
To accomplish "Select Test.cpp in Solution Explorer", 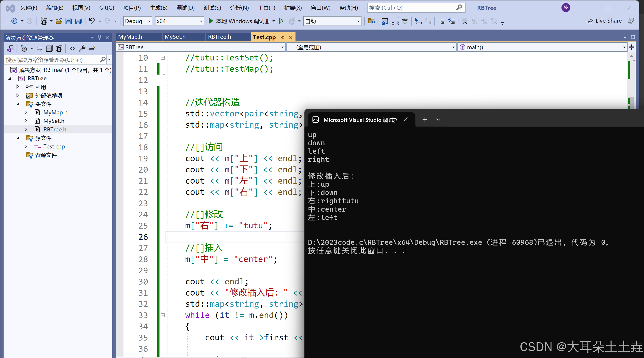I will [54, 146].
